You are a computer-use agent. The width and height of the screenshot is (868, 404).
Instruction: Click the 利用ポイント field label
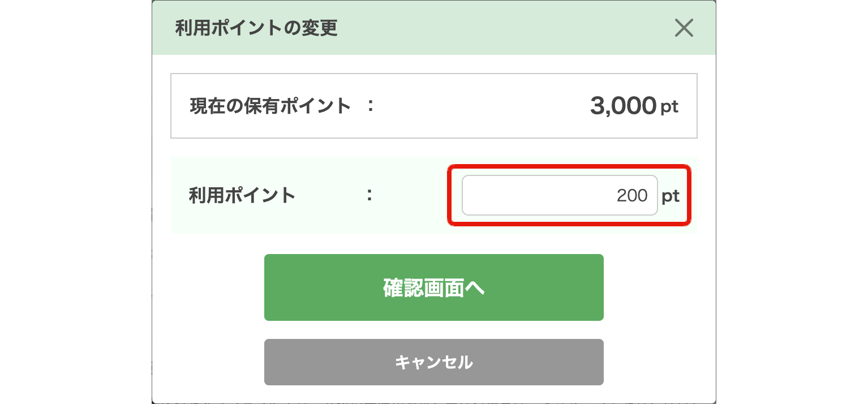(x=242, y=196)
